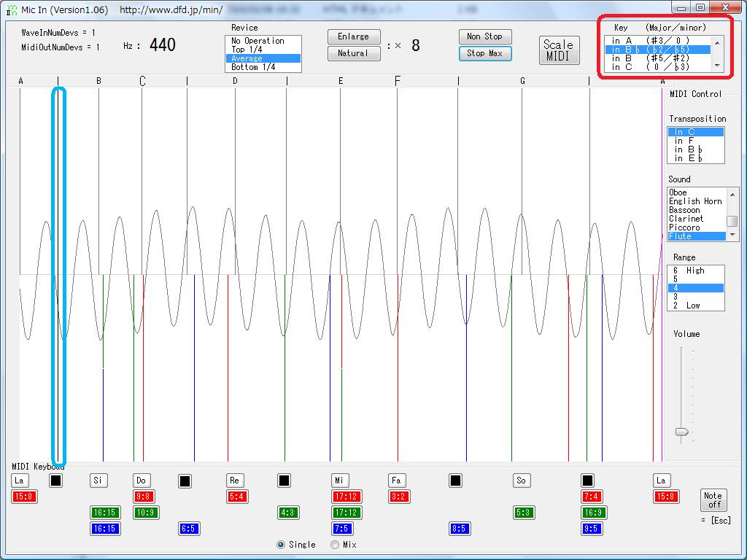
Task: Click Key list scroll-up arrow
Action: pyautogui.click(x=718, y=42)
